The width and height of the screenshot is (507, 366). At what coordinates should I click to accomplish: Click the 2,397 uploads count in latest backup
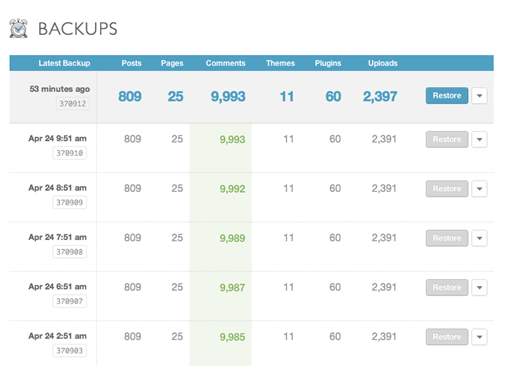(x=380, y=97)
